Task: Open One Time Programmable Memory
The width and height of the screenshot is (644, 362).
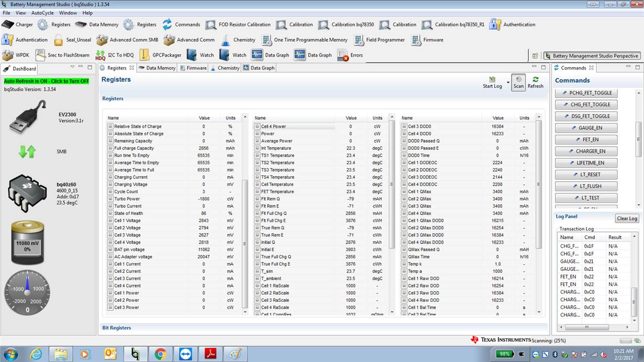Action: (305, 40)
